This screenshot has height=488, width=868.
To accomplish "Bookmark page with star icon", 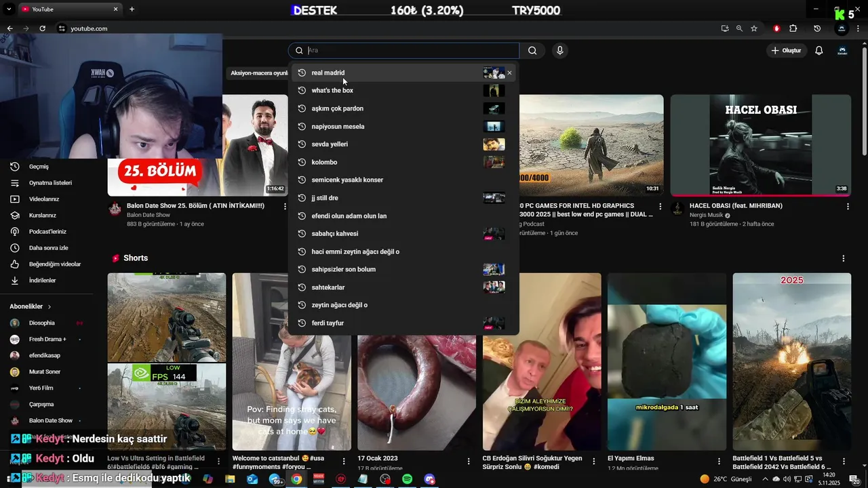I will (754, 28).
